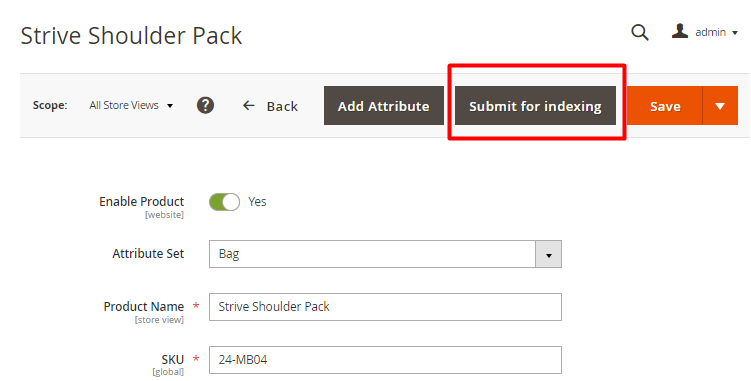The height and width of the screenshot is (381, 751).
Task: Open the help question mark icon
Action: point(205,105)
